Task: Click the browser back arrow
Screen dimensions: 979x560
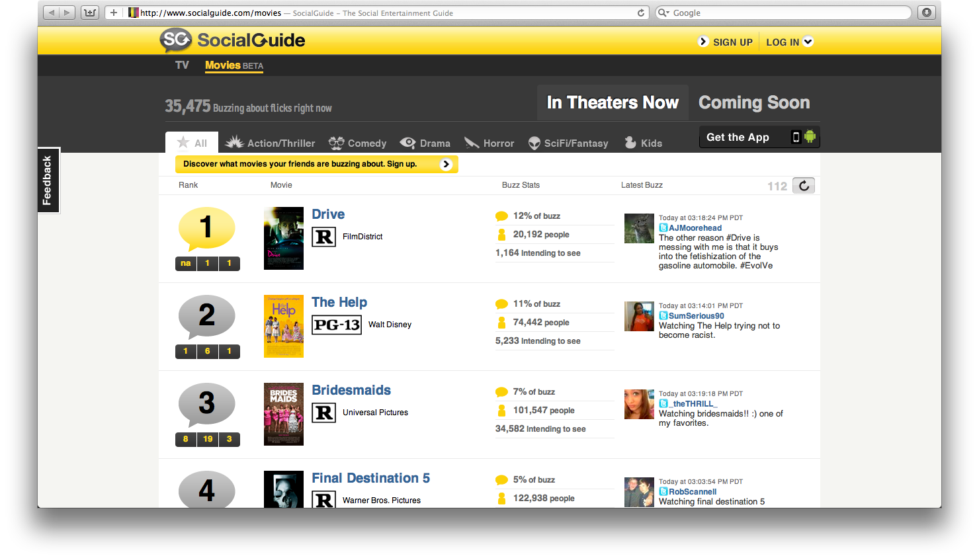Action: 51,13
